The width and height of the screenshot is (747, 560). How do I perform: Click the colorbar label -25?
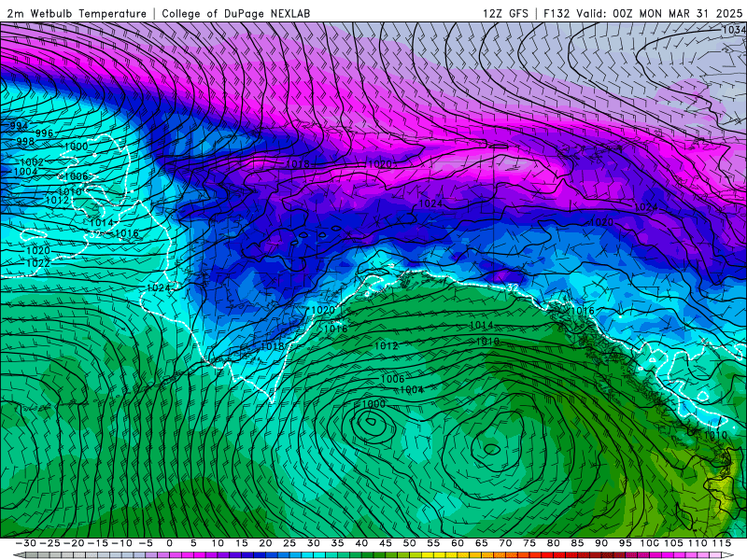tap(49, 543)
